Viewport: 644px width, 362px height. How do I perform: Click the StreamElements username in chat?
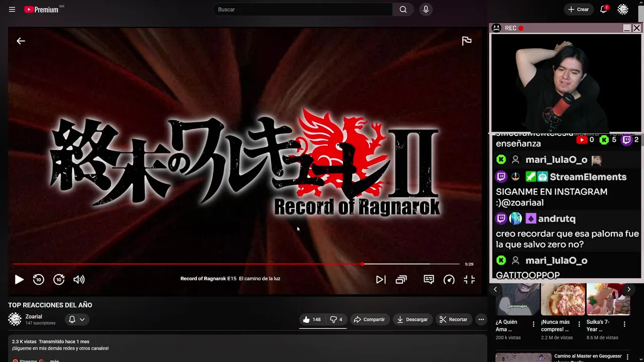coord(588,177)
